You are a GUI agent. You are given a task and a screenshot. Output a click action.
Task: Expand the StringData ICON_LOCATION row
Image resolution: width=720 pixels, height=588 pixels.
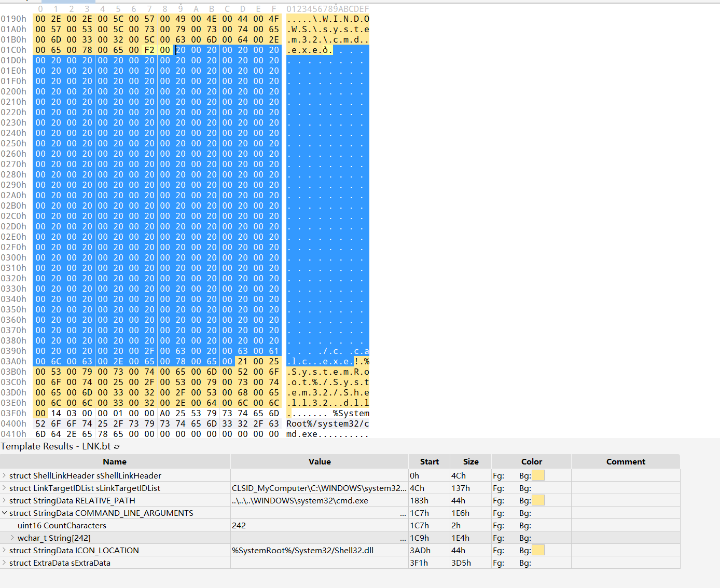(x=4, y=550)
